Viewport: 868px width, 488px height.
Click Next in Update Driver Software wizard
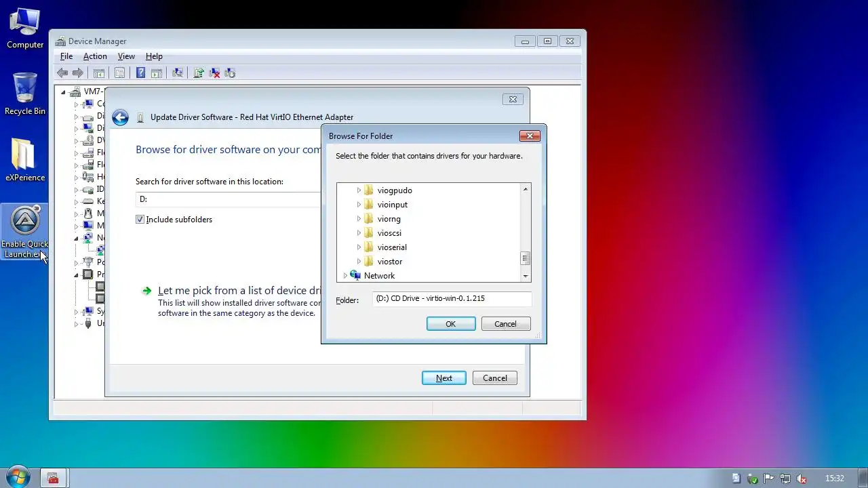point(444,378)
